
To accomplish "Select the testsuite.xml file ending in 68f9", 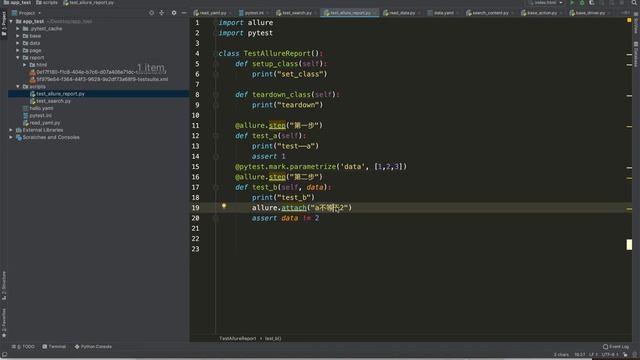I will coord(102,79).
